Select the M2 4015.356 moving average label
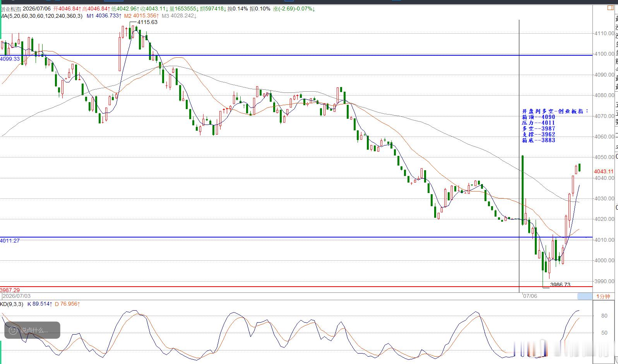 pos(141,16)
